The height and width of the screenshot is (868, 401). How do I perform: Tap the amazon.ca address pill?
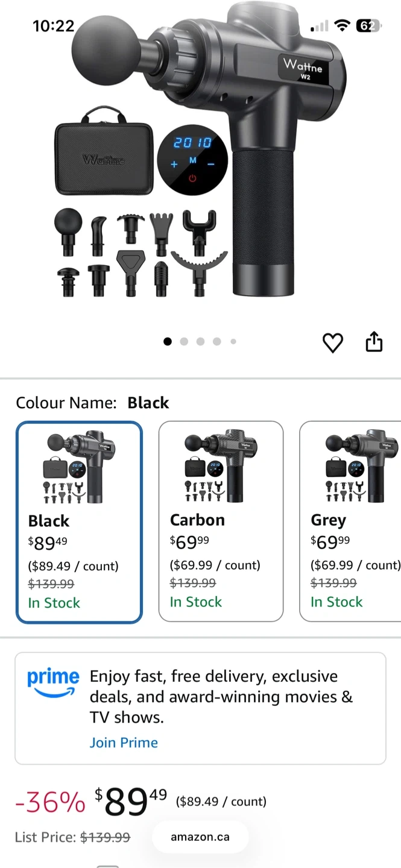click(x=200, y=837)
